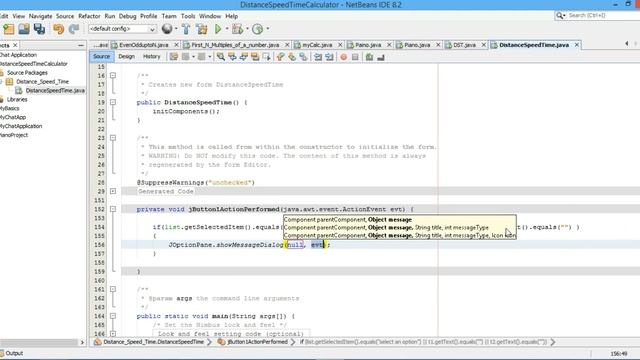
Task: Click the Stop Macro Recording icon
Action: click(355, 57)
